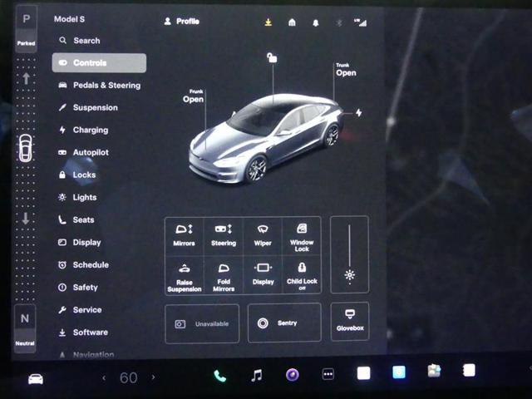
Task: Tap the software update download icon
Action: 268,22
